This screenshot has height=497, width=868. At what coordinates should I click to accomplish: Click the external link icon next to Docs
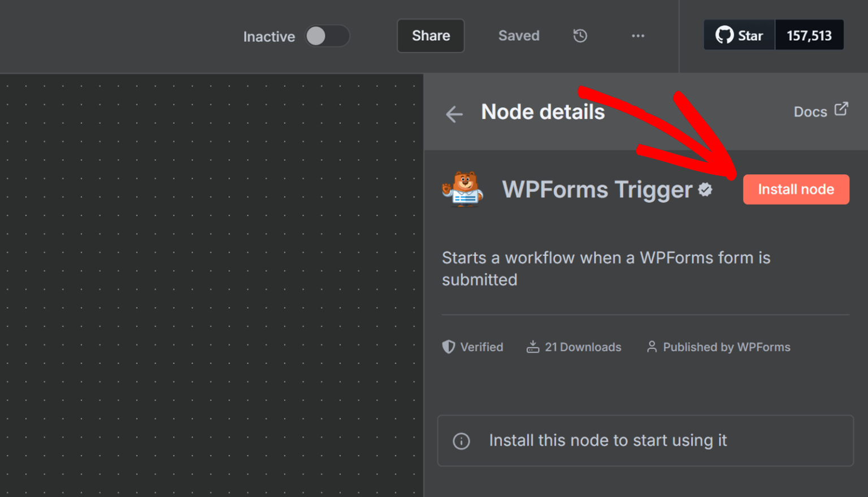[x=841, y=109]
